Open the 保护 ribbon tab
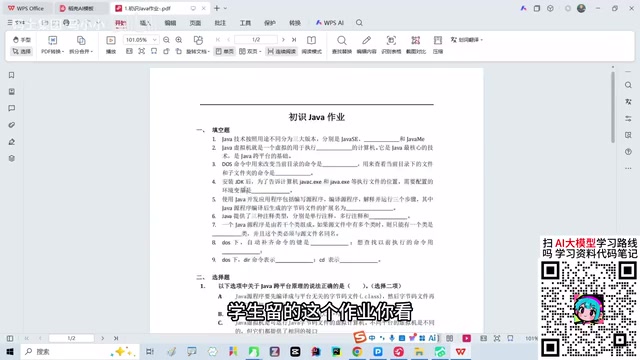Image resolution: width=640 pixels, height=360 pixels. [x=270, y=23]
